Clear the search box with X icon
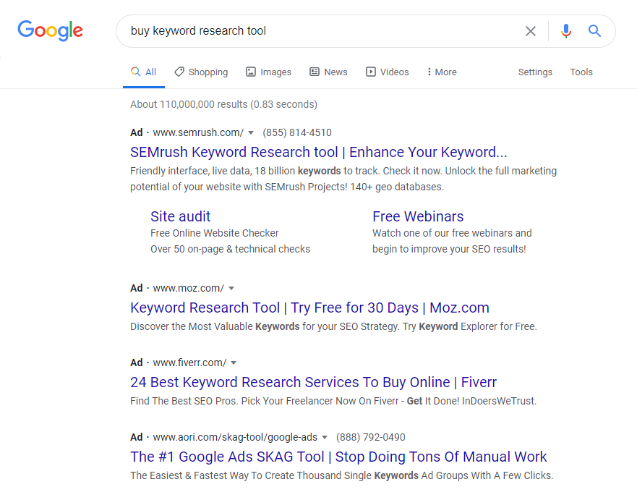 531,31
